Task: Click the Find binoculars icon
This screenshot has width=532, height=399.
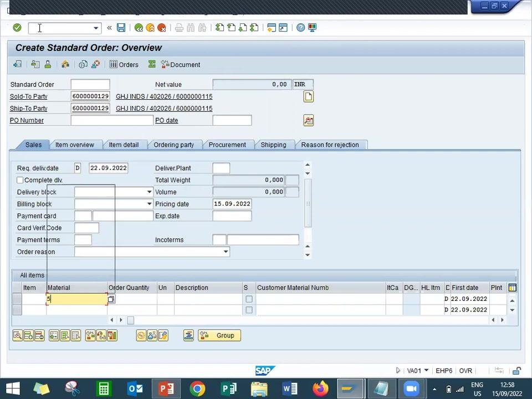Action: tap(191, 28)
